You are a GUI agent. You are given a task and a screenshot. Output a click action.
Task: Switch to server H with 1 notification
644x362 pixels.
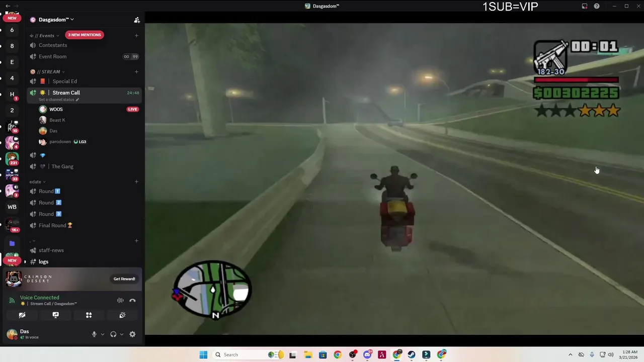coord(12,94)
